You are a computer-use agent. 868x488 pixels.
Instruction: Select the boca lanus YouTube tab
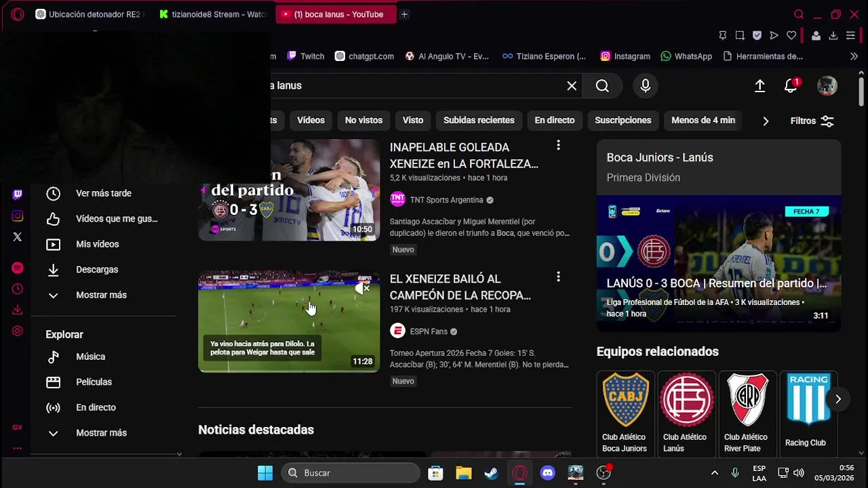[x=336, y=14]
